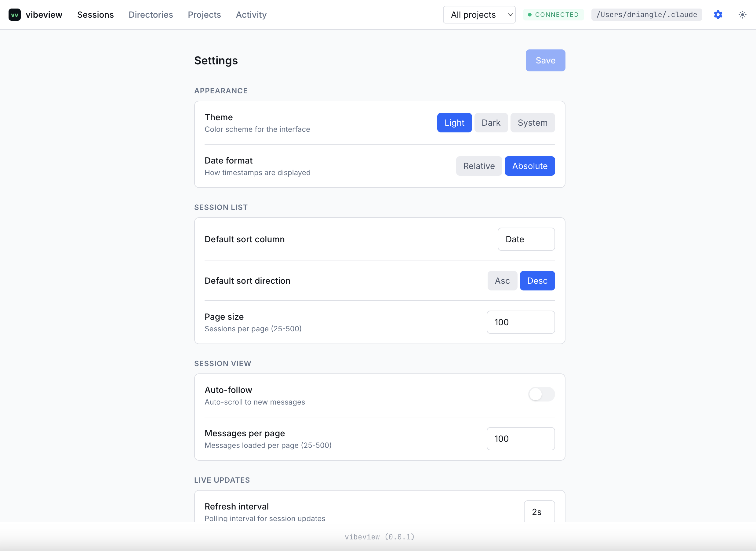Set sort direction to Asc
This screenshot has height=551, width=756.
(x=502, y=281)
